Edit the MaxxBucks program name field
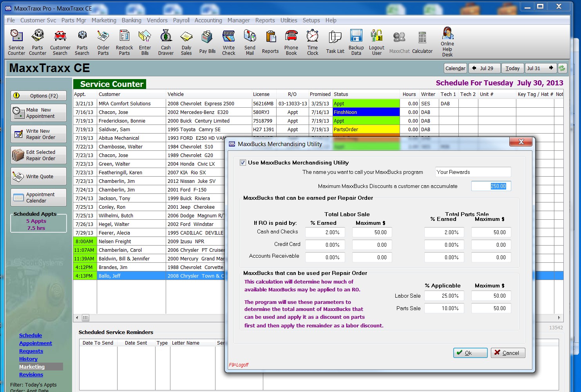The image size is (581, 392). click(473, 172)
